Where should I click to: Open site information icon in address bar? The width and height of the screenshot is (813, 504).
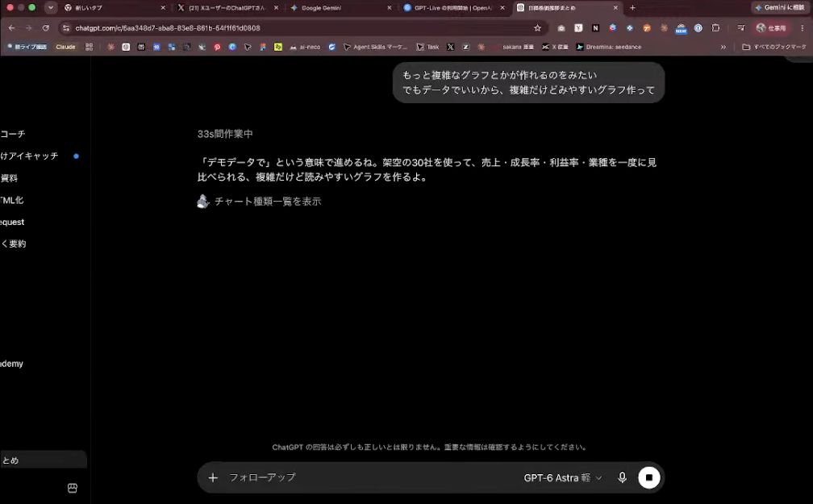pyautogui.click(x=66, y=28)
